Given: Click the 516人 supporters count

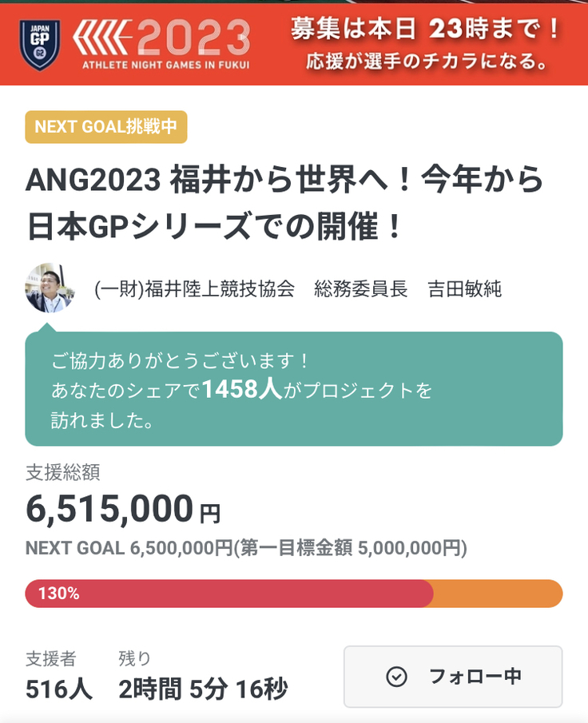Looking at the screenshot, I should click(58, 689).
